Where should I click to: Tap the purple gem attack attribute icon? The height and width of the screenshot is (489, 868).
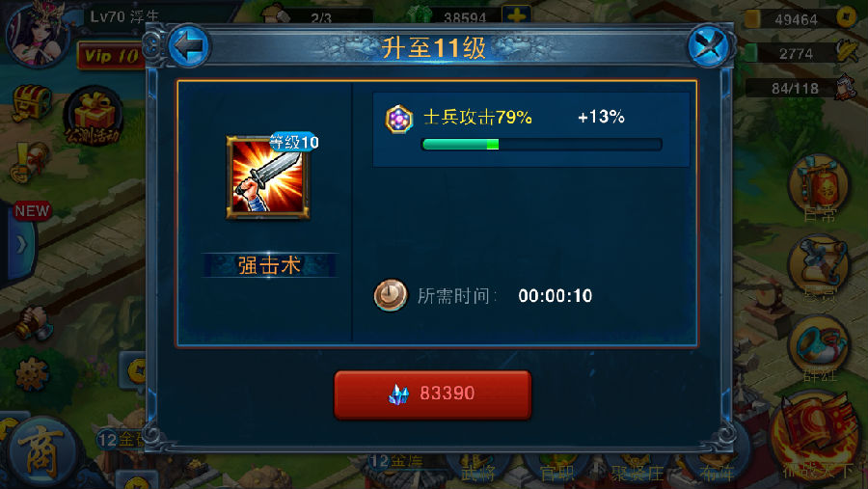pyautogui.click(x=398, y=119)
